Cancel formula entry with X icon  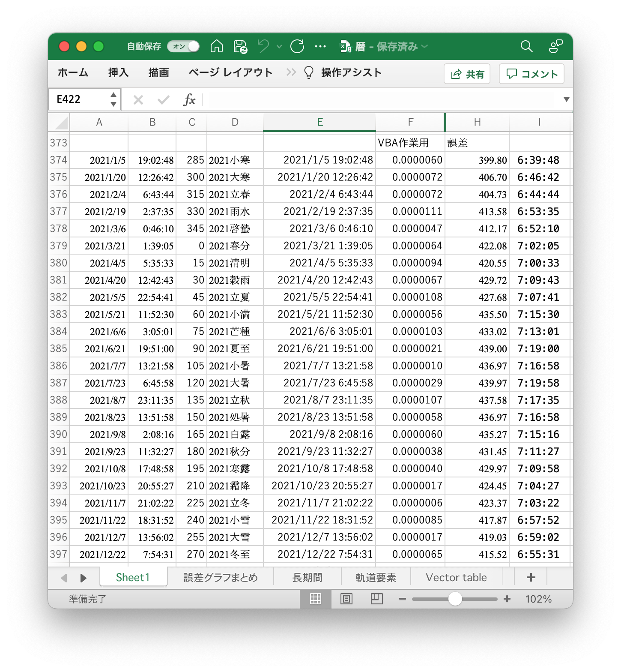(138, 100)
